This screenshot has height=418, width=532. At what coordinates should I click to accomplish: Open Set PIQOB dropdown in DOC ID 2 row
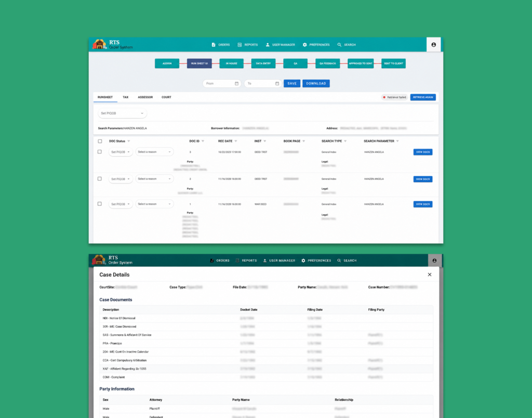click(x=121, y=179)
